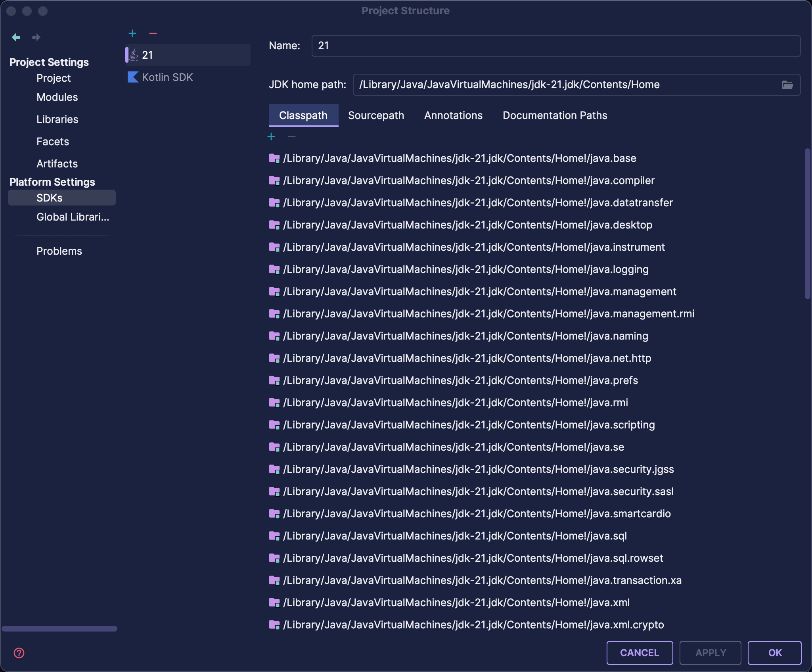Open the Modules settings
This screenshot has width=812, height=672.
pos(57,97)
